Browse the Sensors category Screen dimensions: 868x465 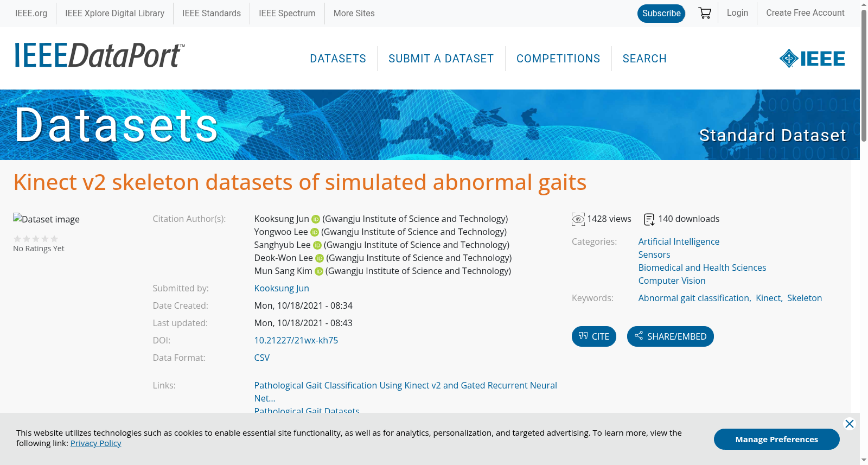(654, 255)
